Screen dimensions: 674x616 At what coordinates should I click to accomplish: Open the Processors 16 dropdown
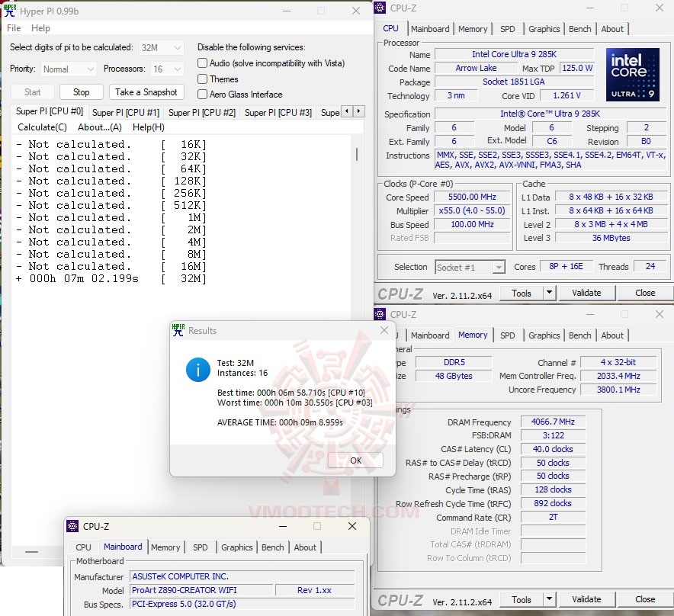[168, 69]
